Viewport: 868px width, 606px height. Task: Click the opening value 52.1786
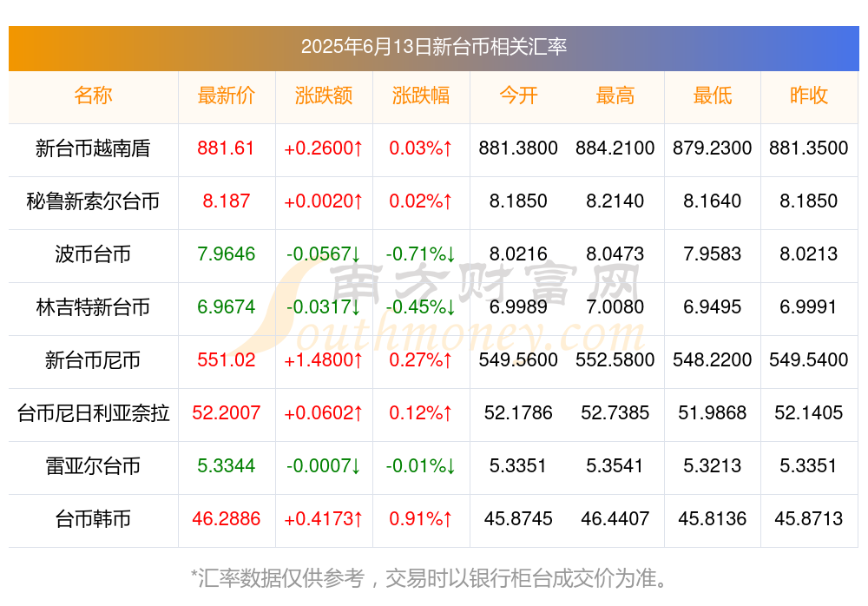(x=518, y=412)
